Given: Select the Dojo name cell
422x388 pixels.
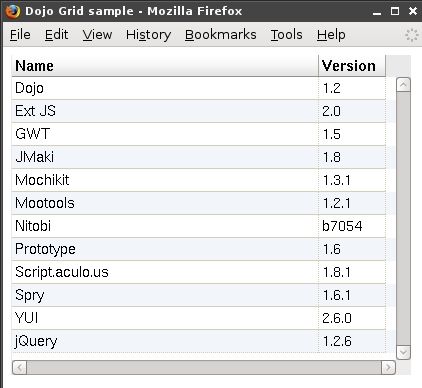Looking at the screenshot, I should click(165, 88).
